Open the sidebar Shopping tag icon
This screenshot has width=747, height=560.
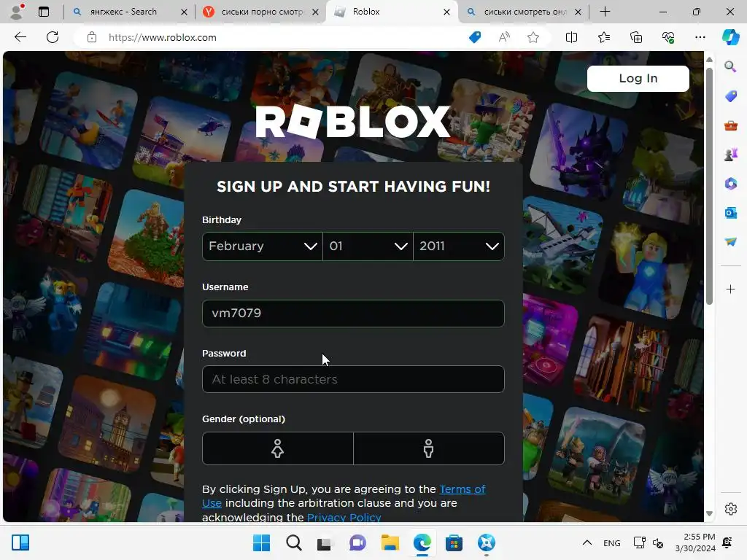click(730, 96)
